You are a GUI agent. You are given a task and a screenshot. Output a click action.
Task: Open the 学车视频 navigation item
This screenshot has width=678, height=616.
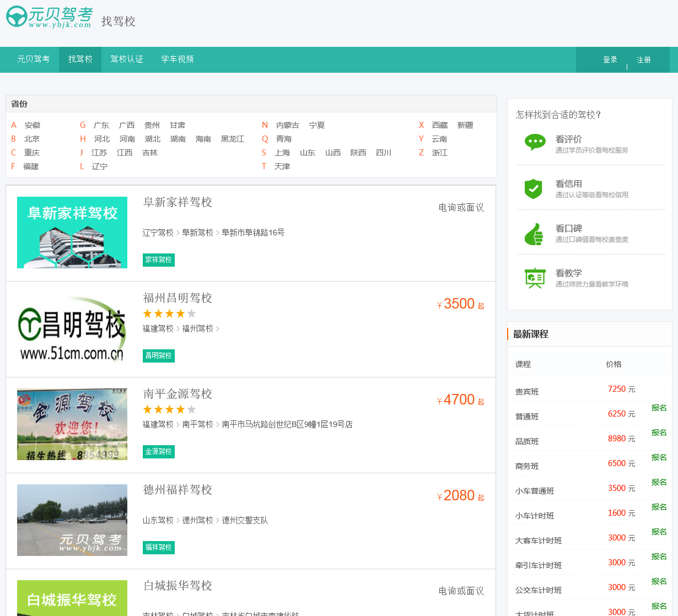click(x=177, y=60)
